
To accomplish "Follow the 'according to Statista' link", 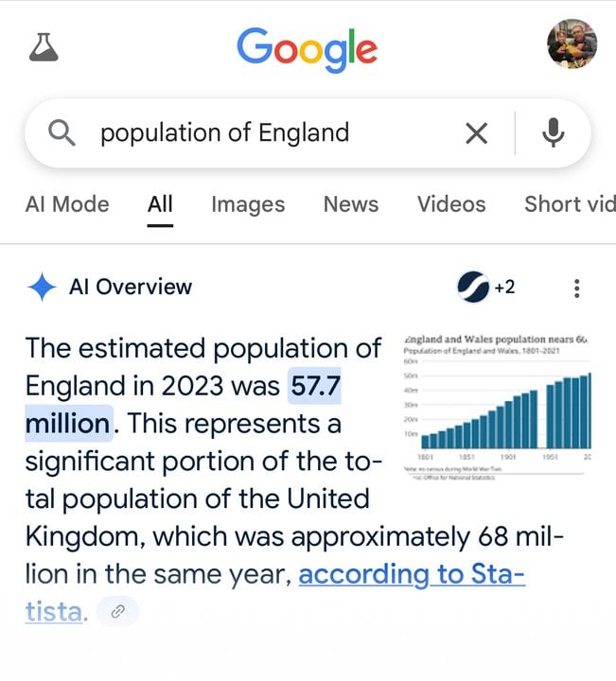I will (412, 574).
